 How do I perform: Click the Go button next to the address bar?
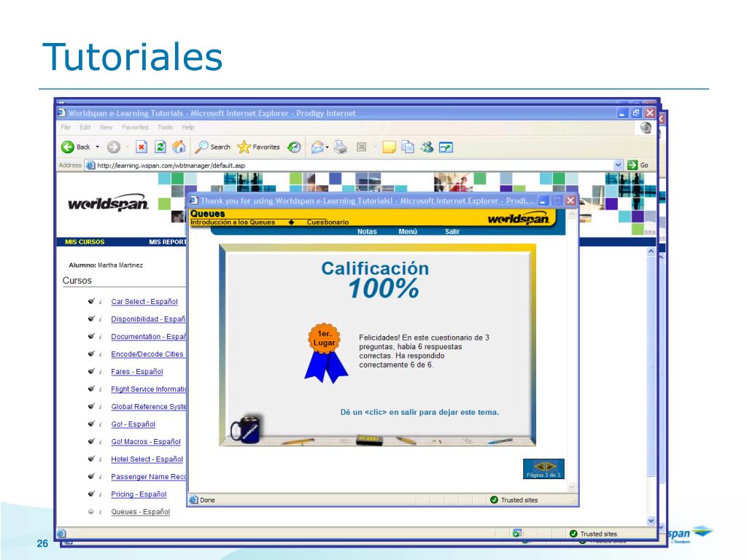coord(638,166)
